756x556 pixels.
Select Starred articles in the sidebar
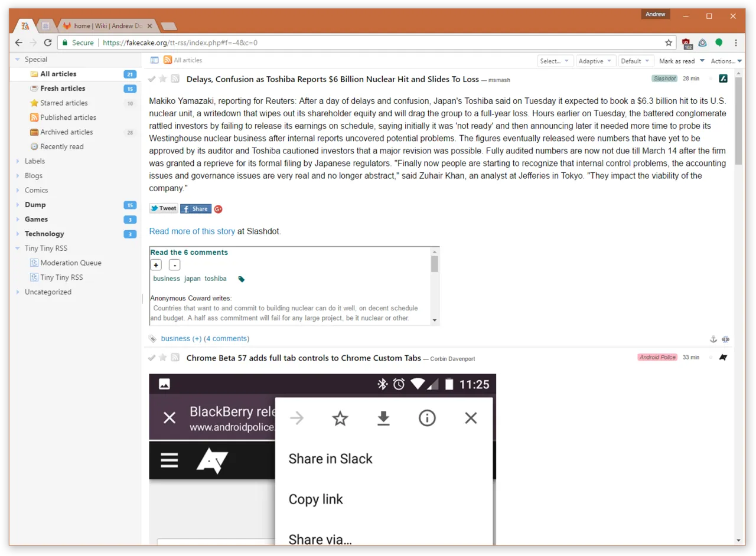64,103
